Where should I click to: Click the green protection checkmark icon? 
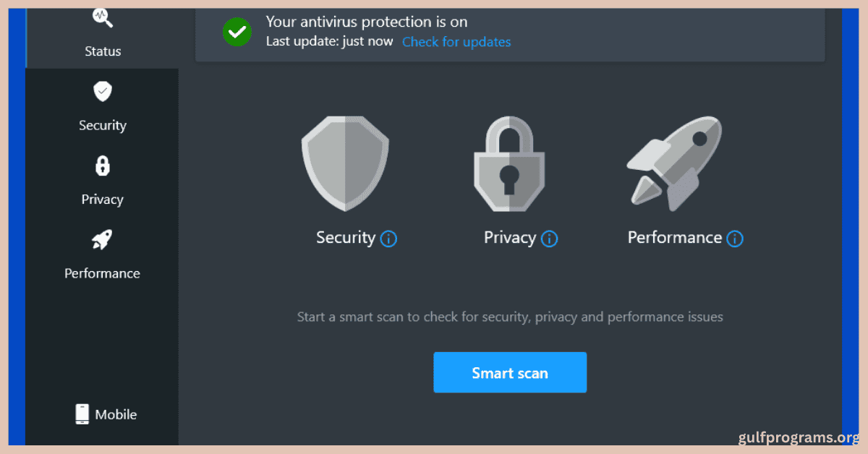(x=237, y=31)
